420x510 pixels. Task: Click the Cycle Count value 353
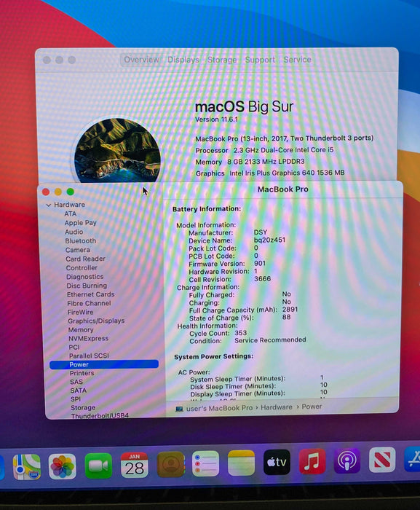click(240, 333)
